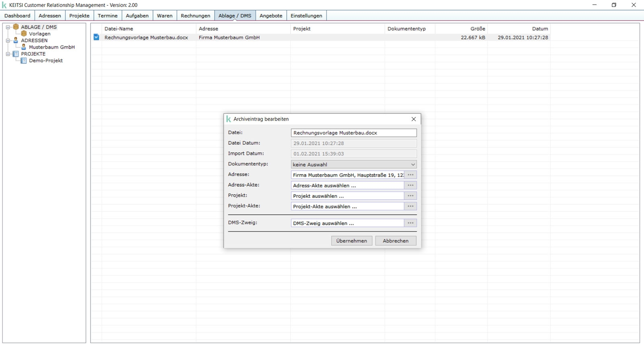Click the ABLAGE / DMS archive icon
The height and width of the screenshot is (345, 644).
16,27
